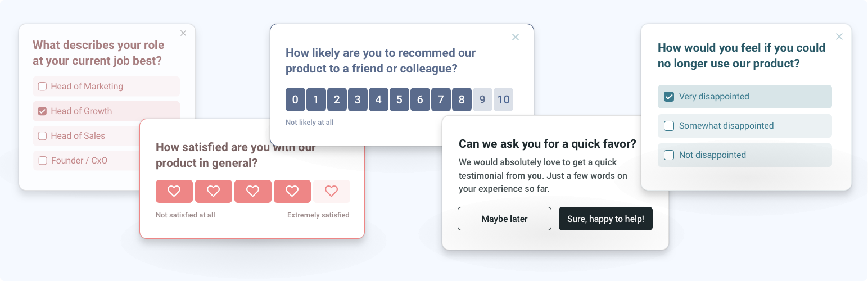Click the fifth faded heart icon
Image resolution: width=868 pixels, height=281 pixels.
(332, 191)
